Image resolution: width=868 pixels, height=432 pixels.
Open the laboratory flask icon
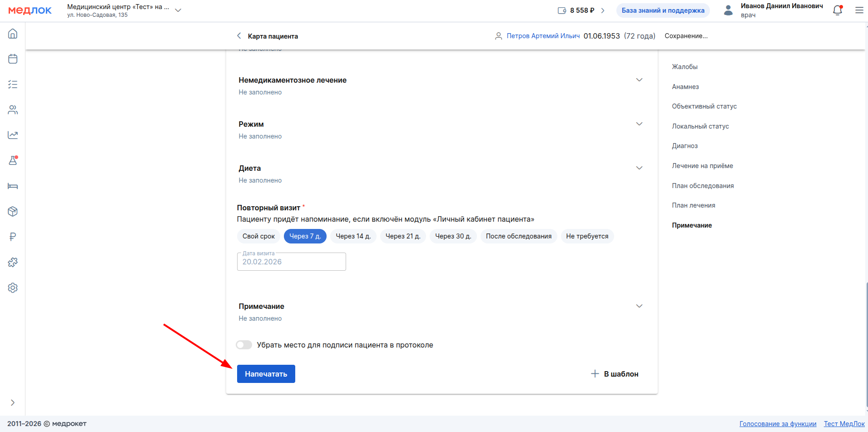[13, 160]
